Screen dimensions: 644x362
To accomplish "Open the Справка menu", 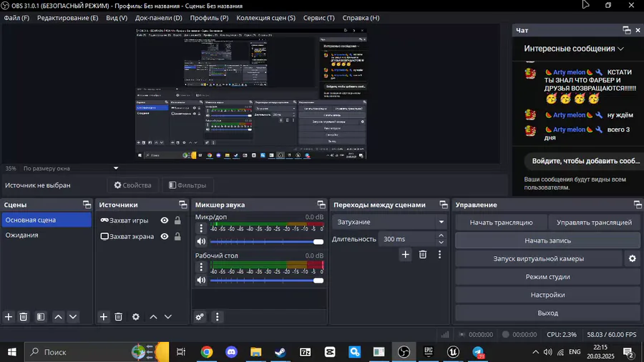I will (361, 18).
